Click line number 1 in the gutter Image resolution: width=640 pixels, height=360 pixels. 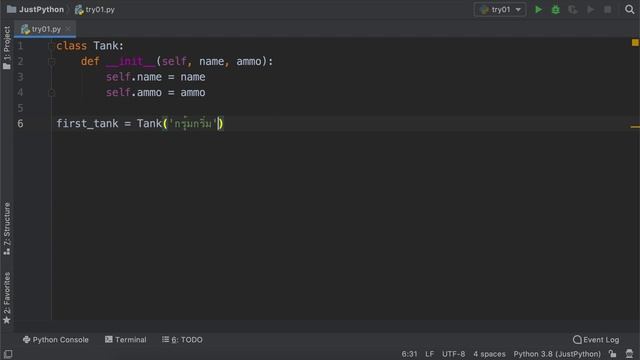[x=20, y=46]
